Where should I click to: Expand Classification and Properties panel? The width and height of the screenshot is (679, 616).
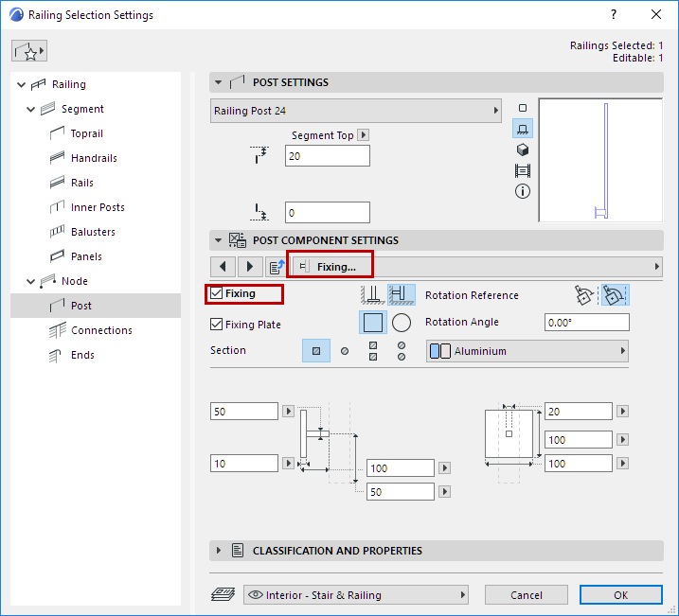219,551
